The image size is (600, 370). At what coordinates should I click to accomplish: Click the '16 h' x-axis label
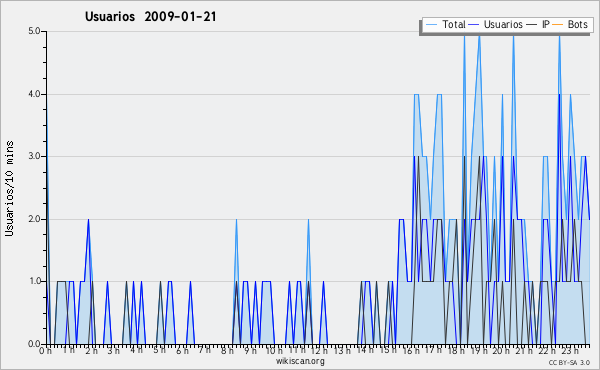coord(411,351)
